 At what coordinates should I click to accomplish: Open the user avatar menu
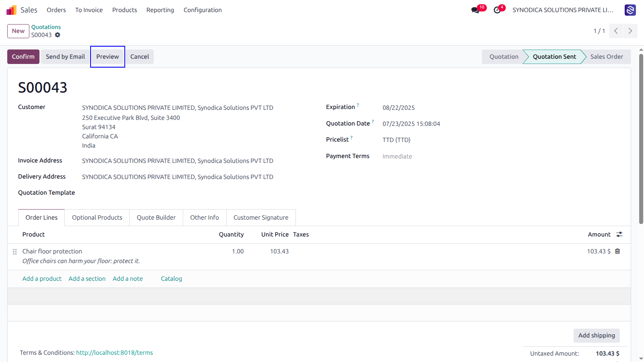click(630, 10)
